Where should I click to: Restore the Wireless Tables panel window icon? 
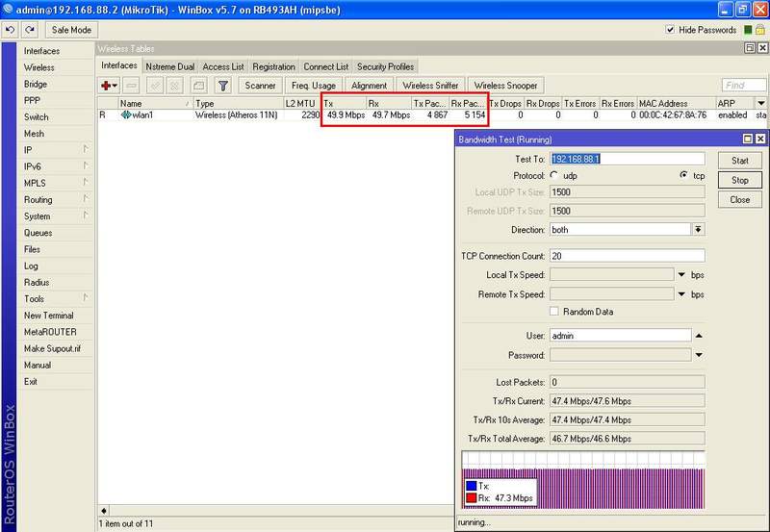coord(750,48)
